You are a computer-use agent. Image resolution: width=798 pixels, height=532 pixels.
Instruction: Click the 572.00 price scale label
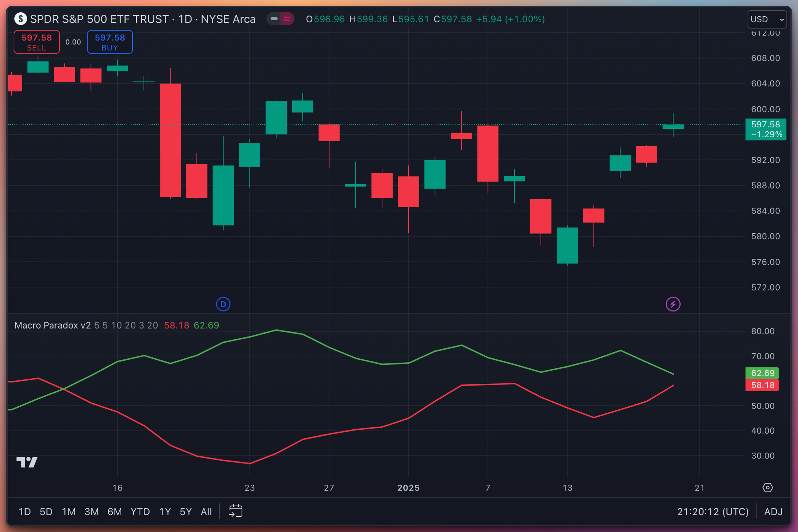click(765, 287)
